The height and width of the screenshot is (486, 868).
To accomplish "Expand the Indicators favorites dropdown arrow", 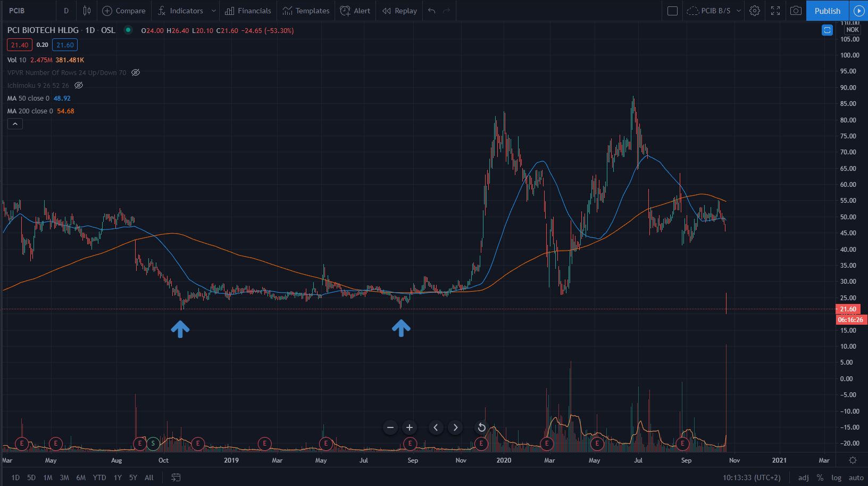I will coord(214,11).
